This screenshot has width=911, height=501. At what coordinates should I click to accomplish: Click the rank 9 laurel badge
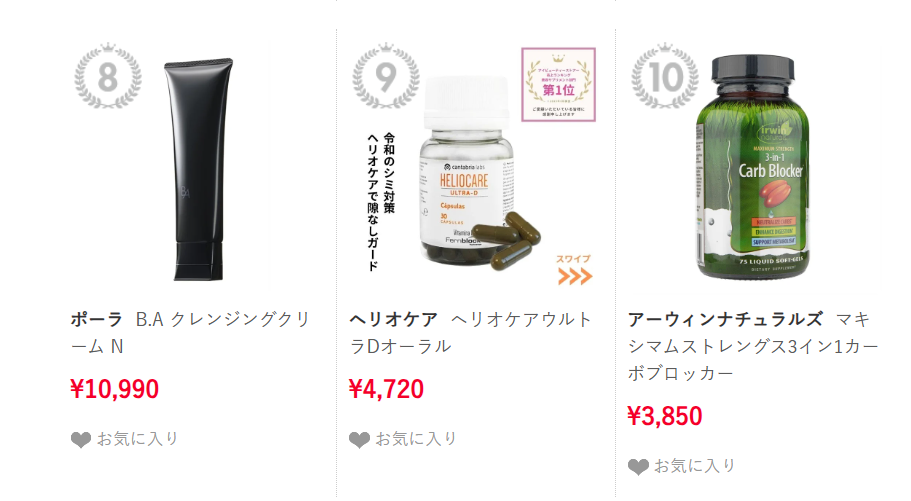(386, 76)
